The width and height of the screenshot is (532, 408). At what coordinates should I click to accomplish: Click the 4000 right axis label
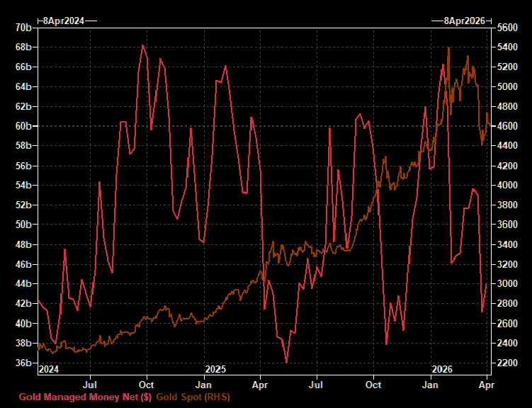point(509,186)
